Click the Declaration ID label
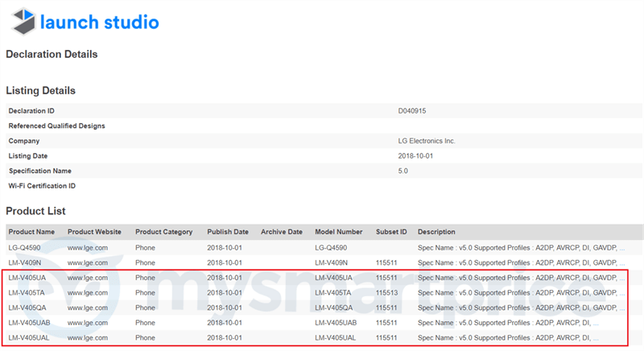644x351 pixels. (31, 111)
